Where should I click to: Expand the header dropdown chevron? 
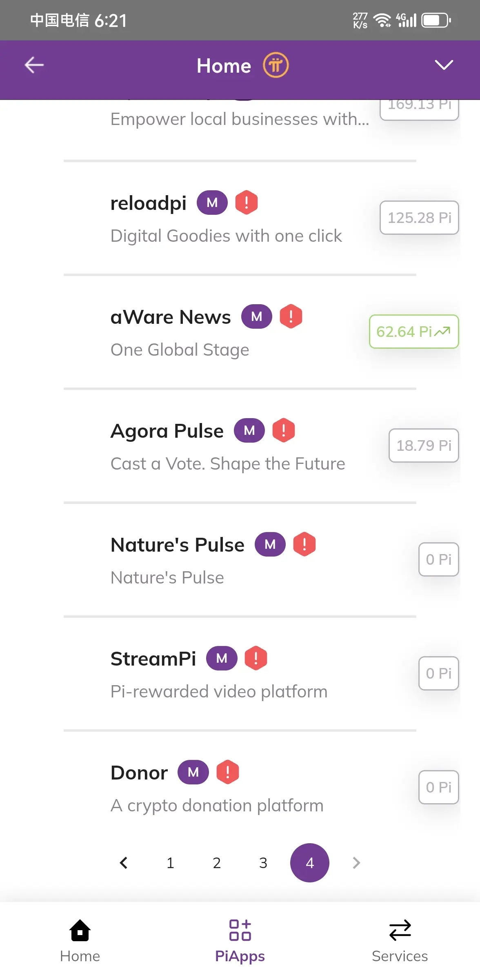(444, 65)
